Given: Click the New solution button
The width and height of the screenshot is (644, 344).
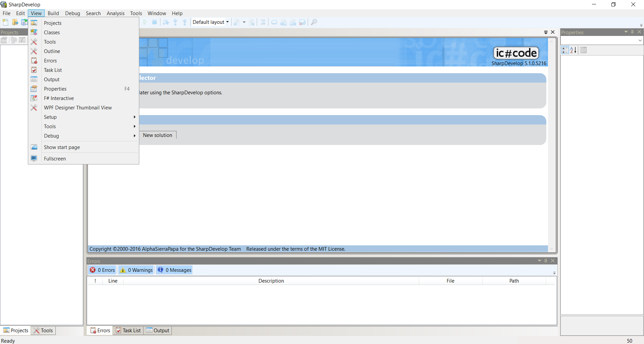Looking at the screenshot, I should coord(157,135).
